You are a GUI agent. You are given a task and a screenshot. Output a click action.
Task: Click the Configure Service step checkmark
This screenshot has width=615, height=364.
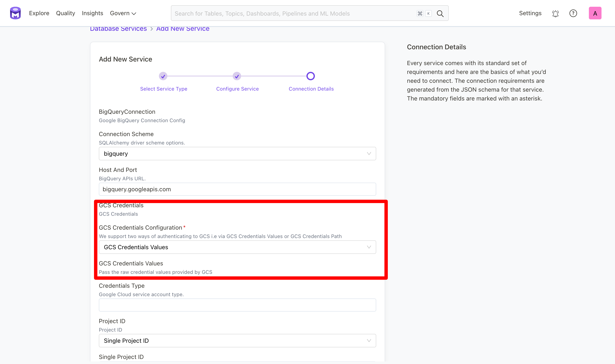tap(237, 76)
